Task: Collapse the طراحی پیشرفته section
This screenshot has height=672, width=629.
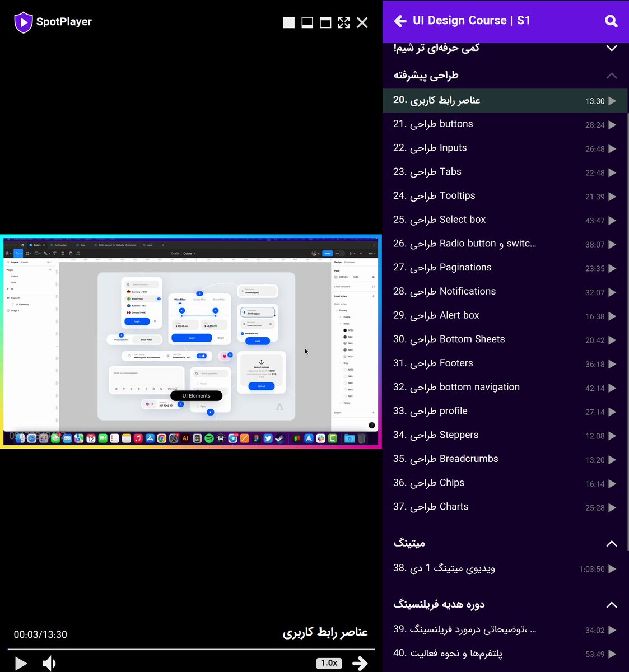Action: [612, 76]
